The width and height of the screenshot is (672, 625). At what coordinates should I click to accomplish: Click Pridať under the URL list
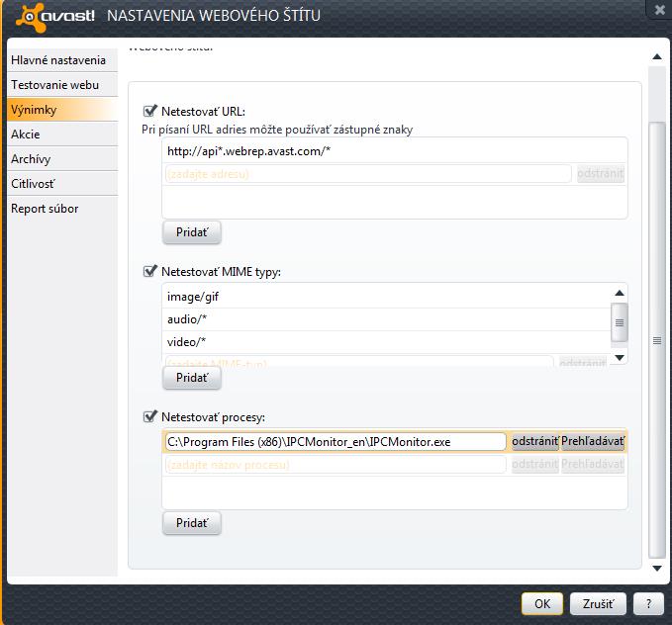point(192,232)
